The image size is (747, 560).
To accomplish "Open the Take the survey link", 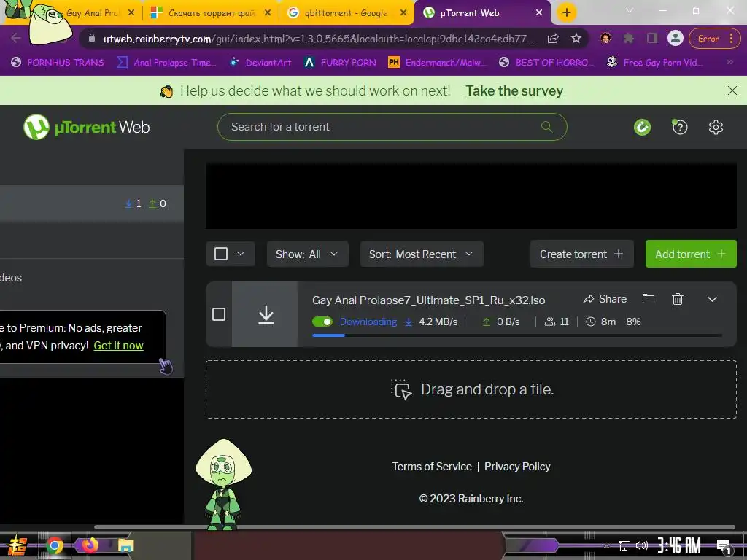I will [514, 90].
